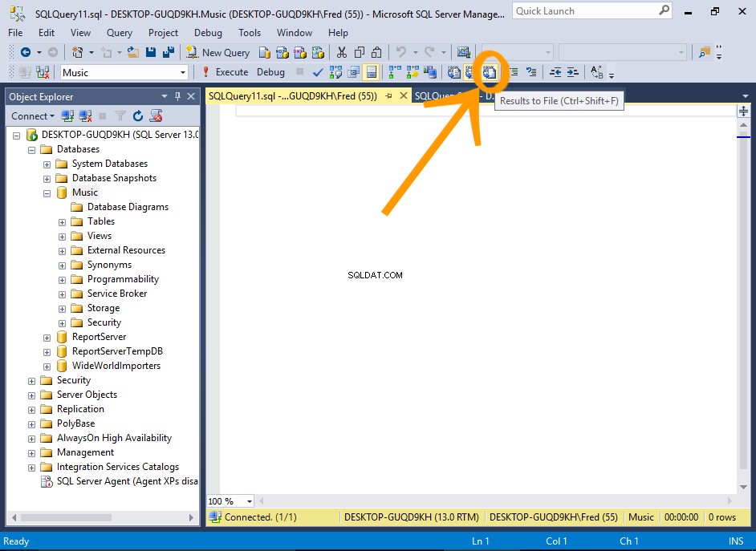The width and height of the screenshot is (756, 551).
Task: Open the File menu
Action: (15, 33)
